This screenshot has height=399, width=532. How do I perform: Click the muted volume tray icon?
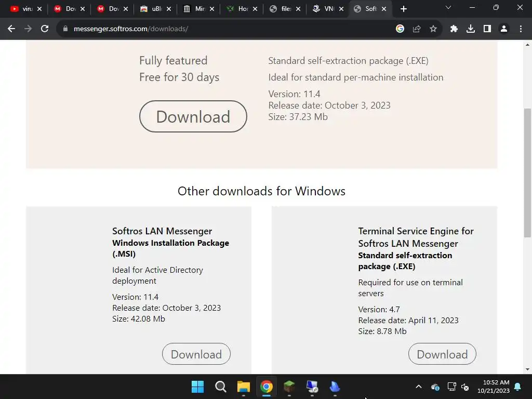[x=465, y=387]
